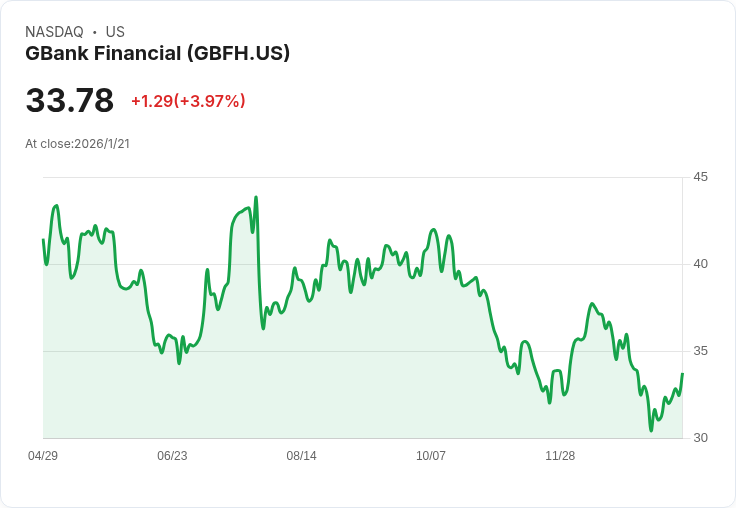Click the 35 y-axis price label
Viewport: 736px width, 508px height.
700,351
